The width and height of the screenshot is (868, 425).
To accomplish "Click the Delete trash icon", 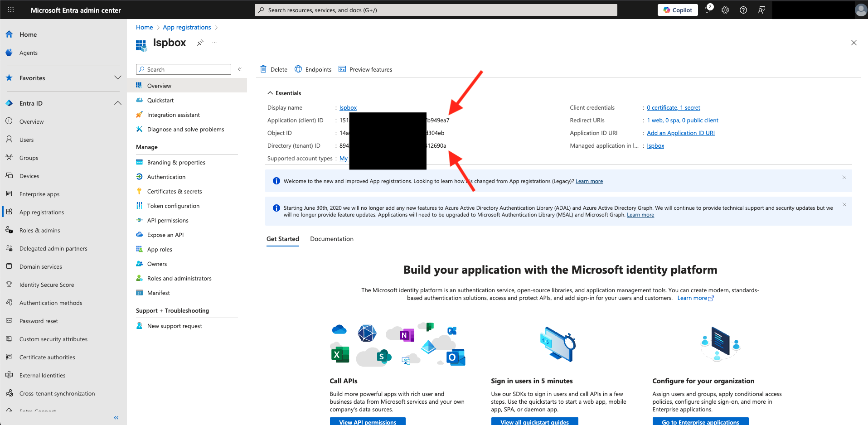I will click(263, 69).
